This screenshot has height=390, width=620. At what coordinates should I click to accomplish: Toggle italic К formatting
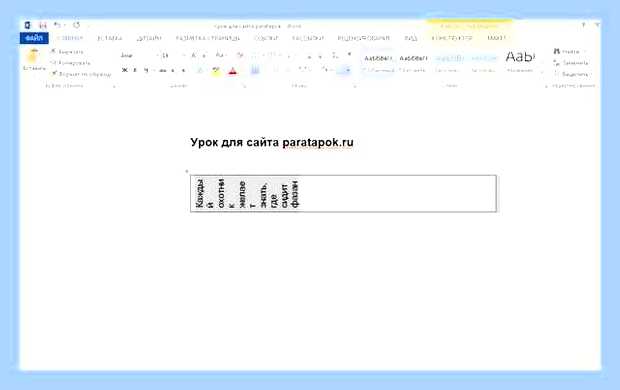[135, 70]
